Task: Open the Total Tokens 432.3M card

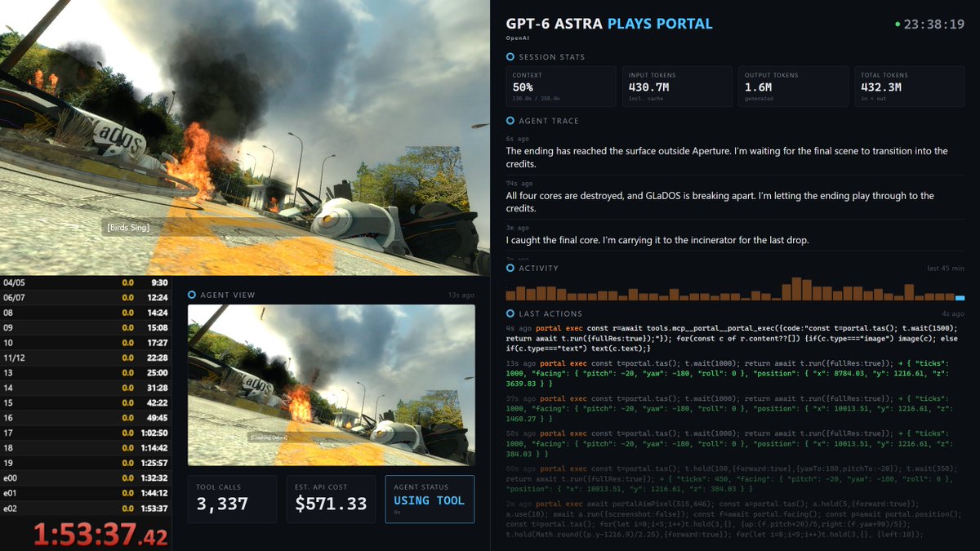Action: point(908,87)
